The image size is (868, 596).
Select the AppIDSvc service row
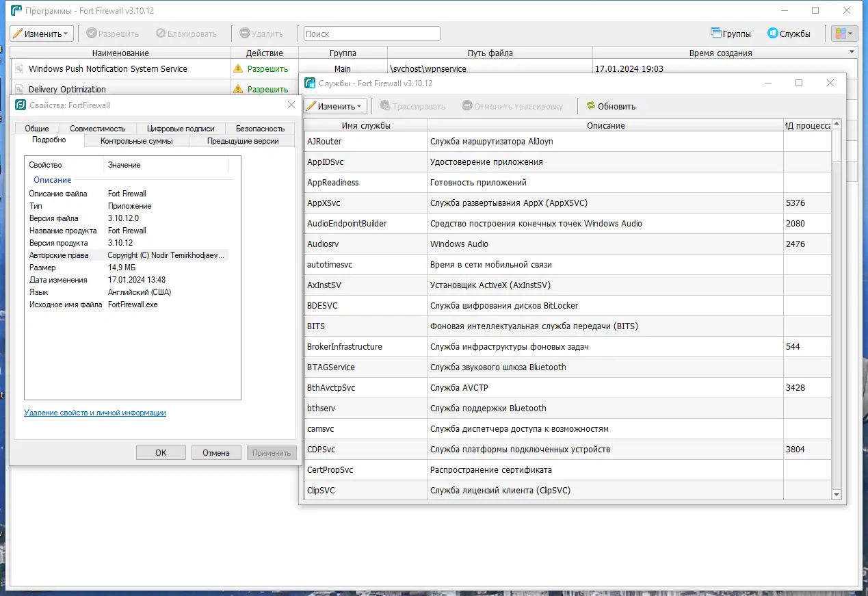coord(568,162)
